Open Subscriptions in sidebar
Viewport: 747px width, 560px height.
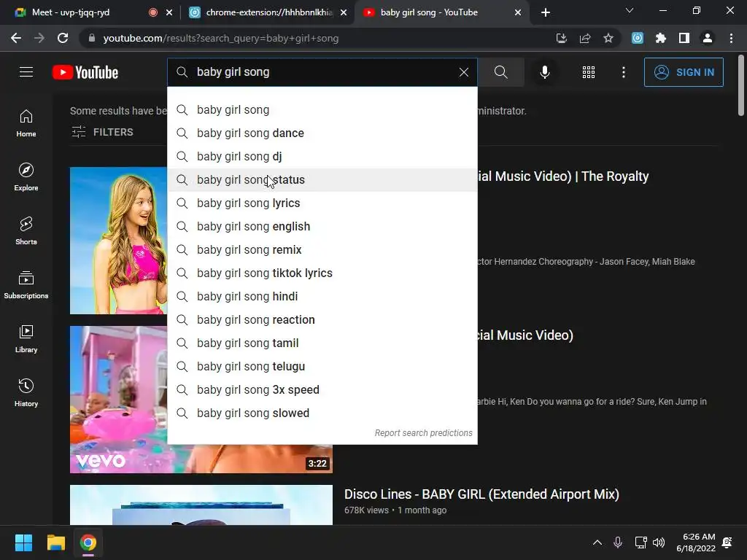pos(26,285)
